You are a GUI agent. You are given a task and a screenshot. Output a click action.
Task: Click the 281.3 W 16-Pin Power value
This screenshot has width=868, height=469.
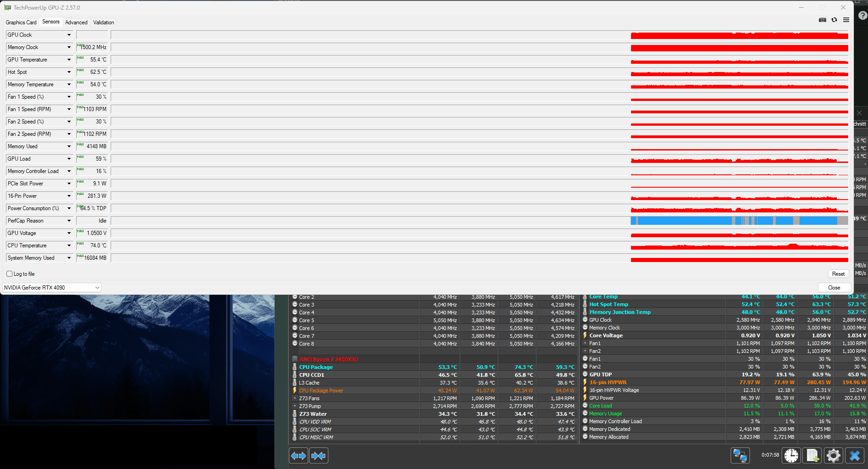tap(97, 196)
